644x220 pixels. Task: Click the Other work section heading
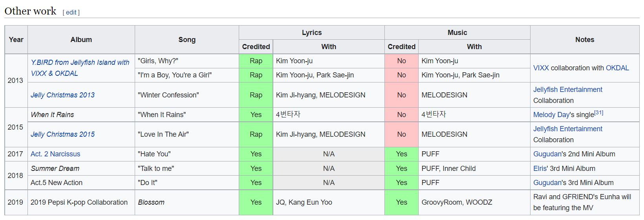click(30, 11)
